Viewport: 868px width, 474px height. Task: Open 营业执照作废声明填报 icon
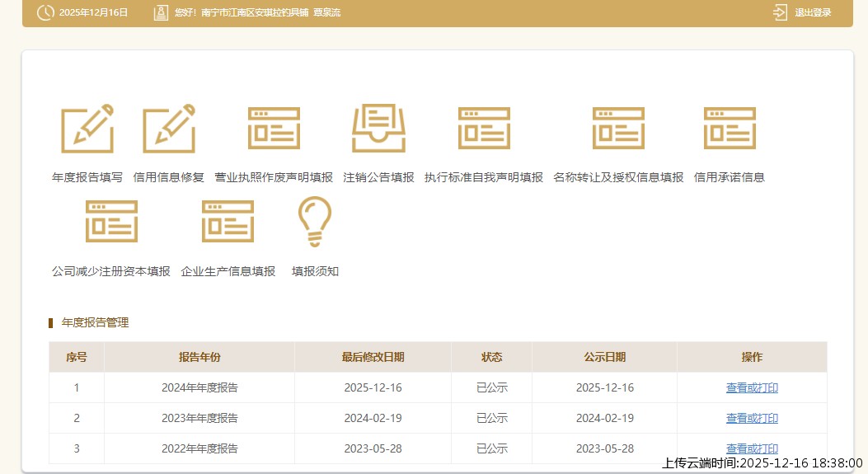[x=274, y=129]
